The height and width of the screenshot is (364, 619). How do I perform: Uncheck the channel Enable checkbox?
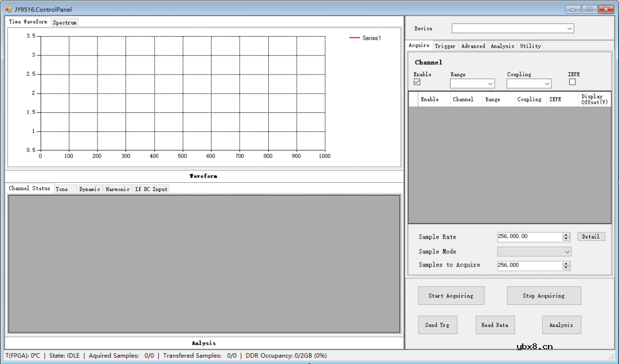tap(417, 82)
